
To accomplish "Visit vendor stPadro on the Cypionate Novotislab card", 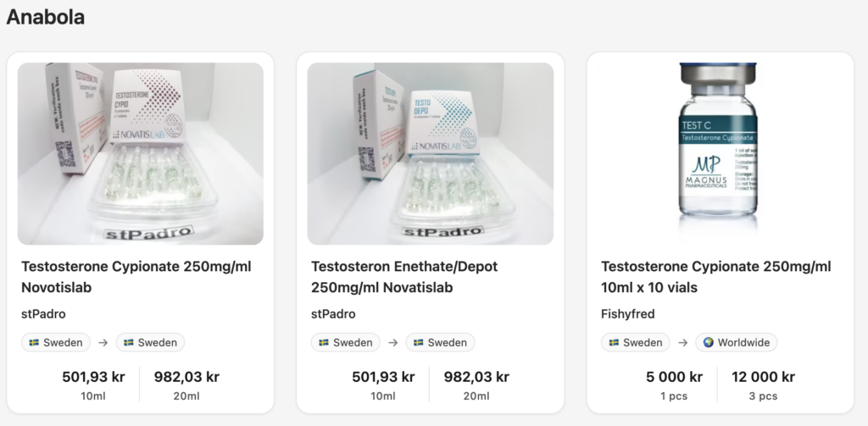I will coord(43,314).
